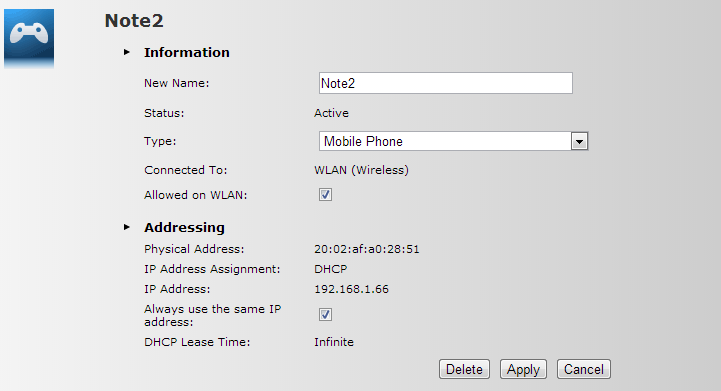The width and height of the screenshot is (721, 391).
Task: Click the Infinite DHCP lease time value
Action: click(x=334, y=342)
